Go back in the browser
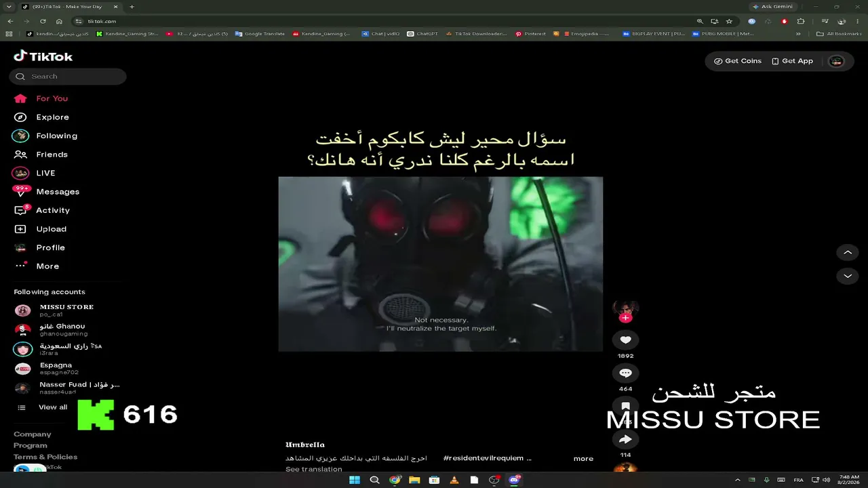Viewport: 868px width, 488px height. [10, 21]
